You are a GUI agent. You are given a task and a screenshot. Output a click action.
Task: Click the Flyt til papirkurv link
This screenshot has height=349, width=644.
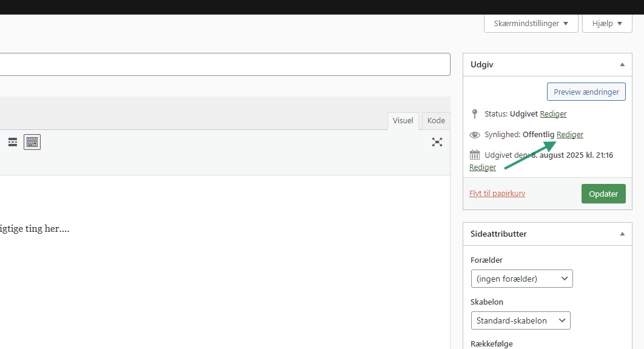[x=497, y=194]
